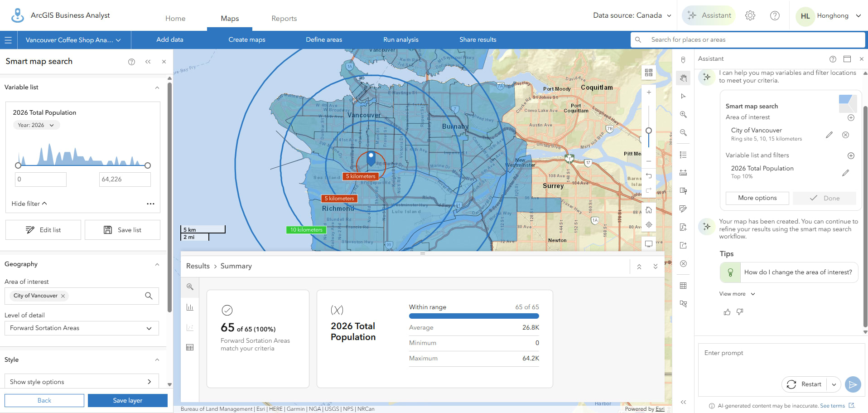This screenshot has width=868, height=413.
Task: Click the Edit list button
Action: (x=43, y=230)
